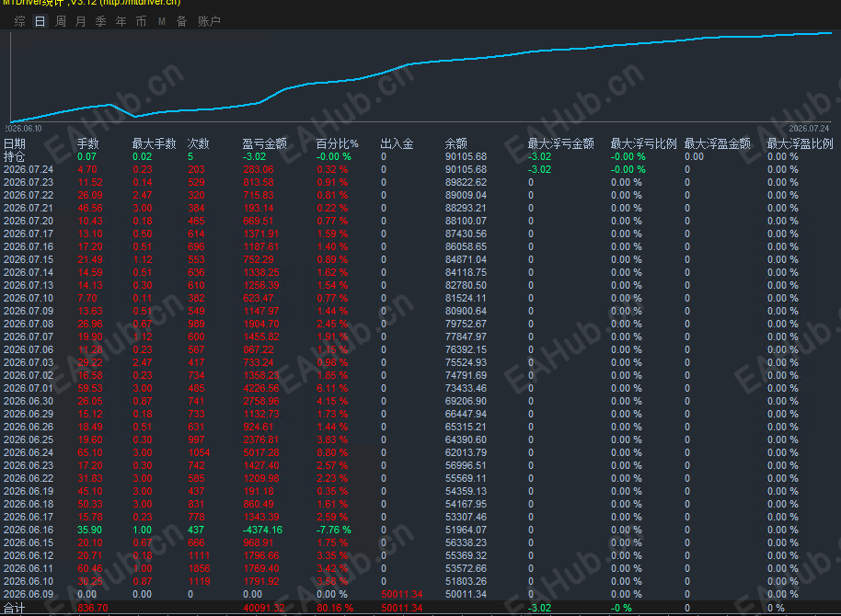Open the 月 monthly statistics tab
Image resolution: width=841 pixels, height=616 pixels.
(x=80, y=21)
